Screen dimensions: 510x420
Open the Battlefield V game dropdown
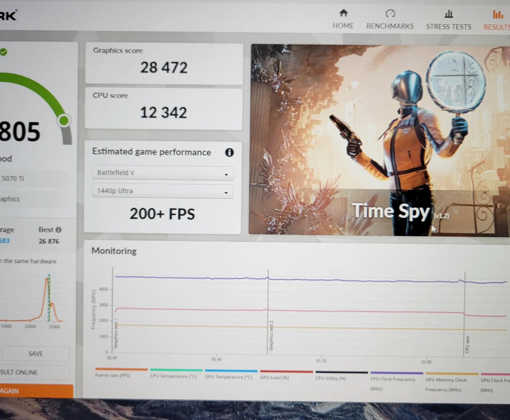tap(163, 173)
